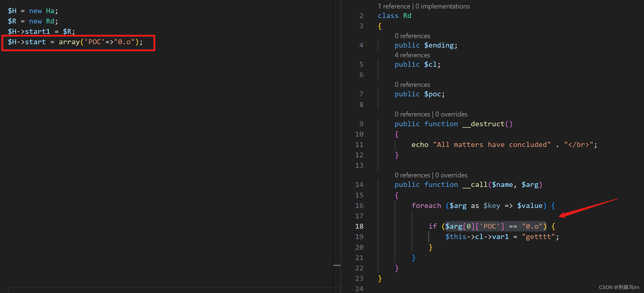Click the __destruct function name
Viewport: 644px width, 293px height.
(x=483, y=124)
